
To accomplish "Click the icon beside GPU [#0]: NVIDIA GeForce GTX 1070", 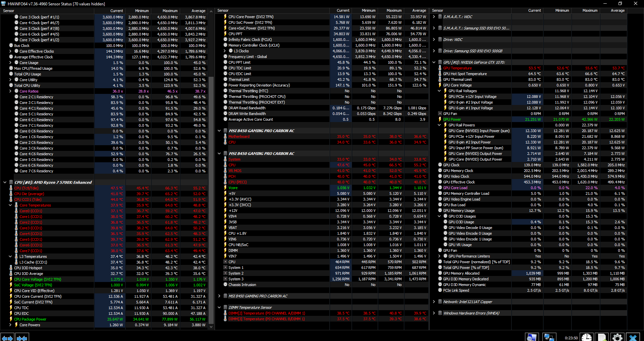I will coord(440,62).
